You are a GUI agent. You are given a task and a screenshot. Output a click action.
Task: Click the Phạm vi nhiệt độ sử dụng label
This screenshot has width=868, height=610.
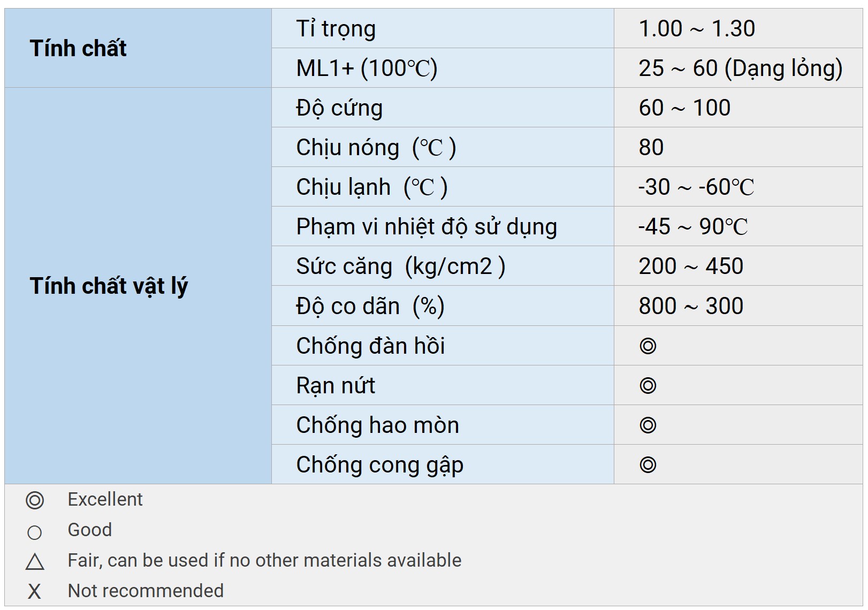(x=427, y=227)
